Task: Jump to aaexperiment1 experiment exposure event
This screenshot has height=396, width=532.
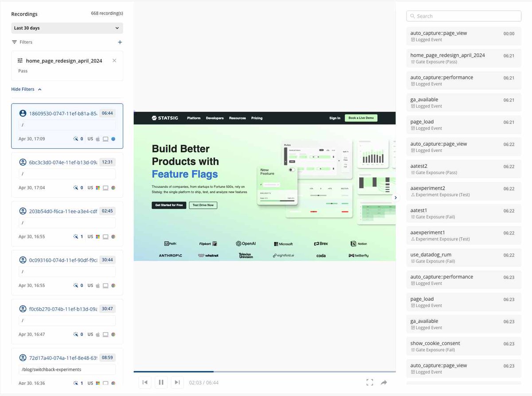Action: click(x=464, y=235)
